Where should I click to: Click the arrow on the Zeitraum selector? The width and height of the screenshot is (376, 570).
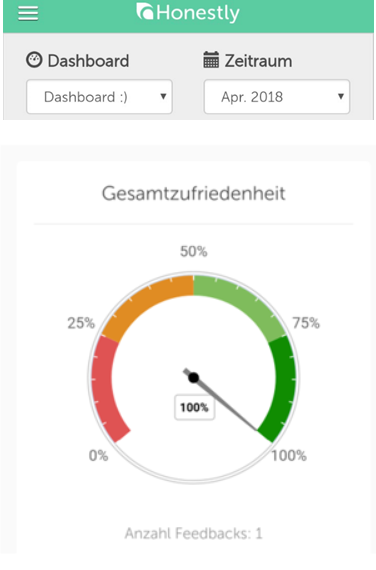pyautogui.click(x=341, y=96)
